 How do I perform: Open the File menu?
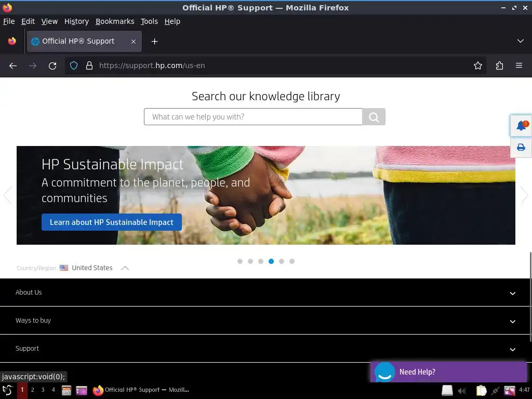click(x=9, y=21)
